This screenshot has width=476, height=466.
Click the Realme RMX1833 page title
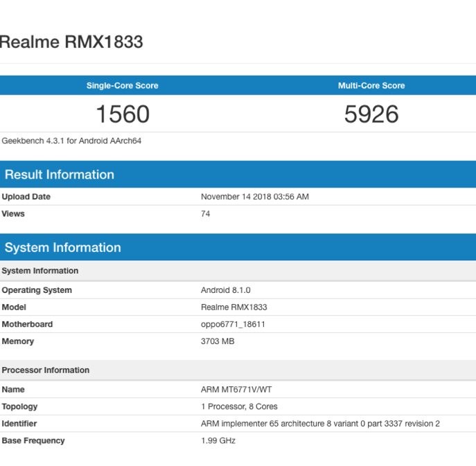pos(71,42)
